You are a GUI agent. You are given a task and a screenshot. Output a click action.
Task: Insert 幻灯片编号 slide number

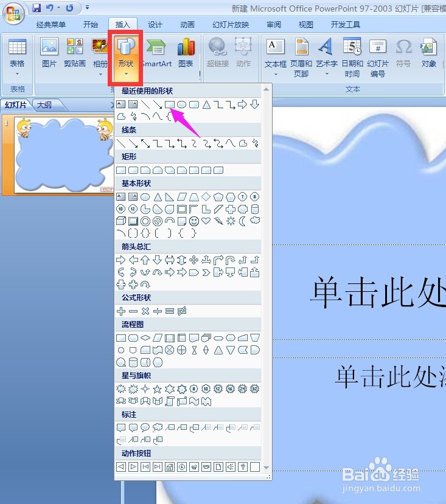pyautogui.click(x=378, y=57)
